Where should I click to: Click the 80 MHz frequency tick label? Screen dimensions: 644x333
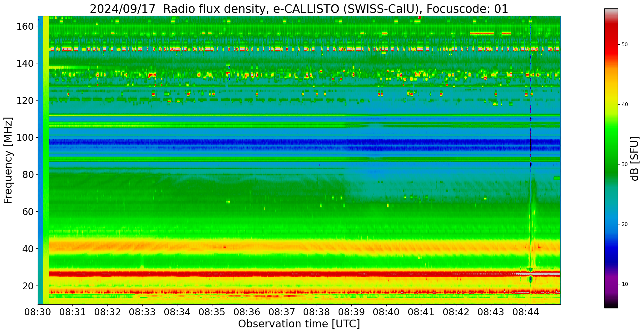pyautogui.click(x=28, y=174)
